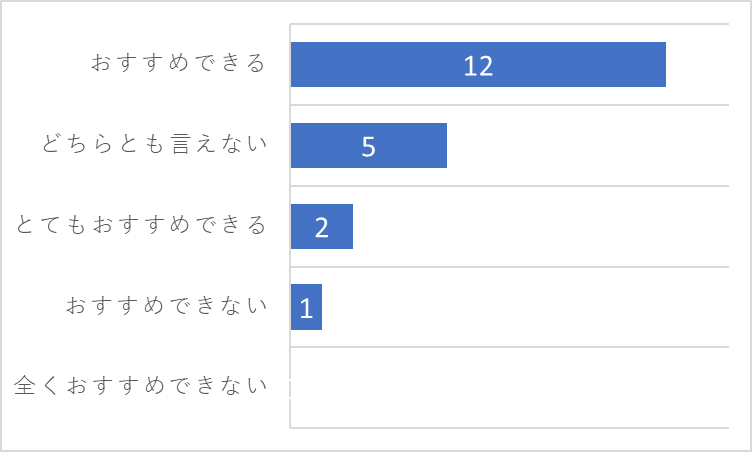Click the blank plot area right of 5 bar
752x452 pixels.
coord(588,145)
